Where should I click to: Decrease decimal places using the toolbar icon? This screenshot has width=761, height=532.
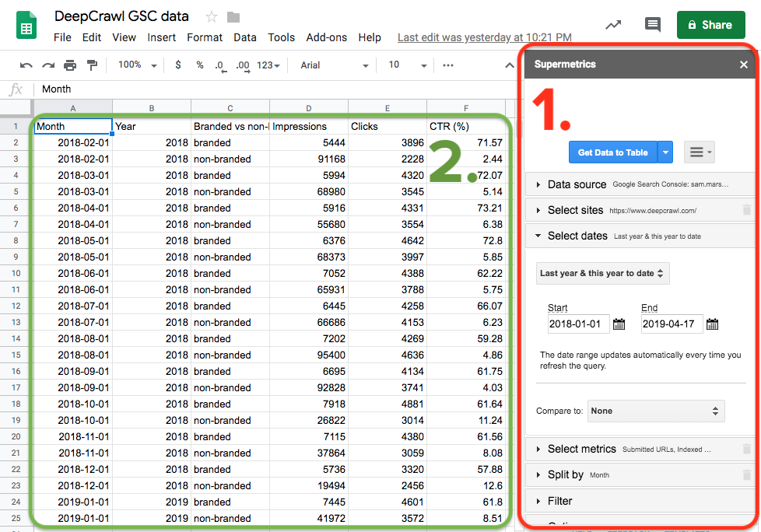220,65
